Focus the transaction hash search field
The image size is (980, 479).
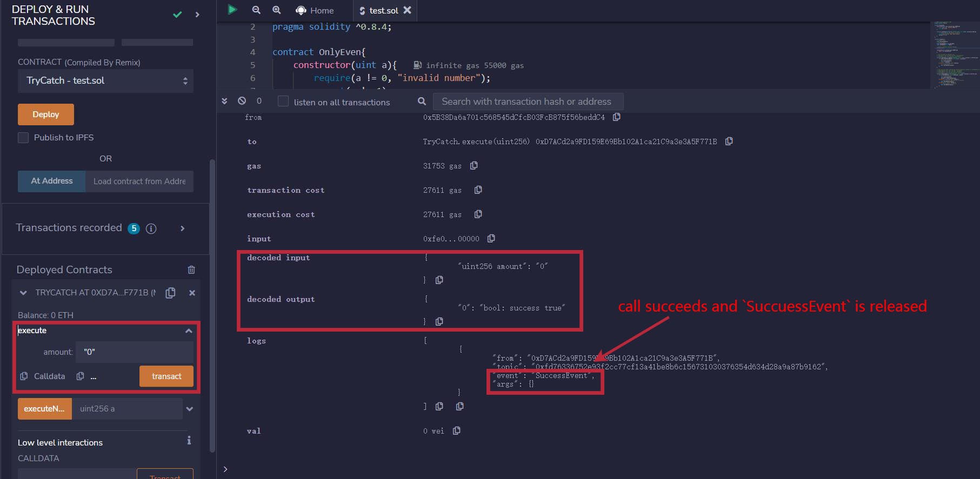point(528,102)
